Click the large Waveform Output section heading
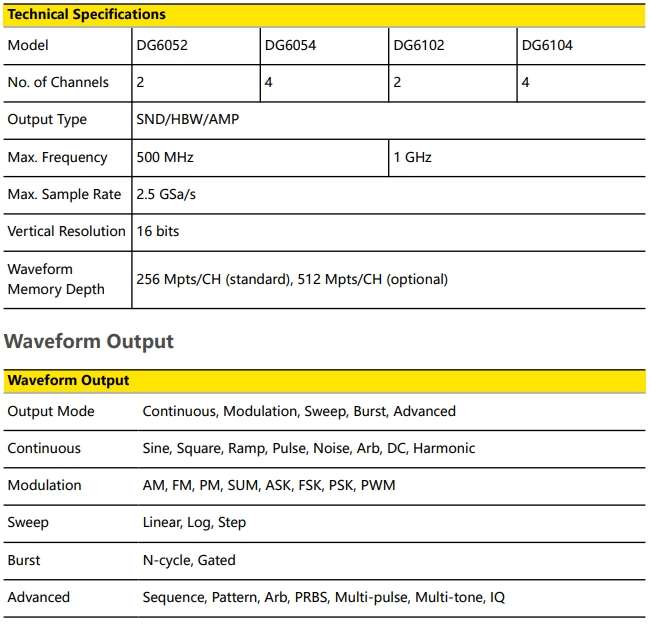 [x=89, y=341]
